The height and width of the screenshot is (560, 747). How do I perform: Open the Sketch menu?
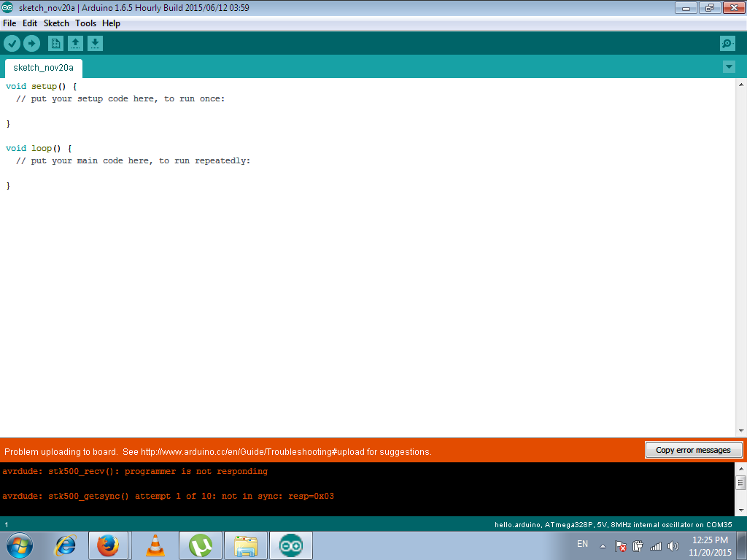pos(56,23)
